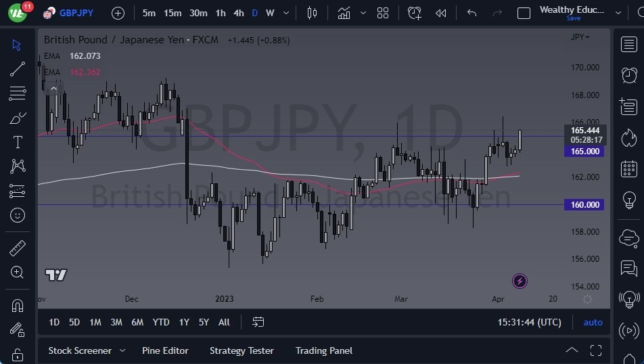Open the go to date picker

coord(258,322)
